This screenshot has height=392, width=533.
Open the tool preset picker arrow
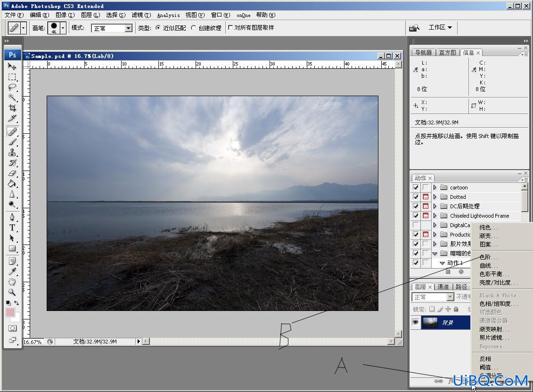(23, 28)
